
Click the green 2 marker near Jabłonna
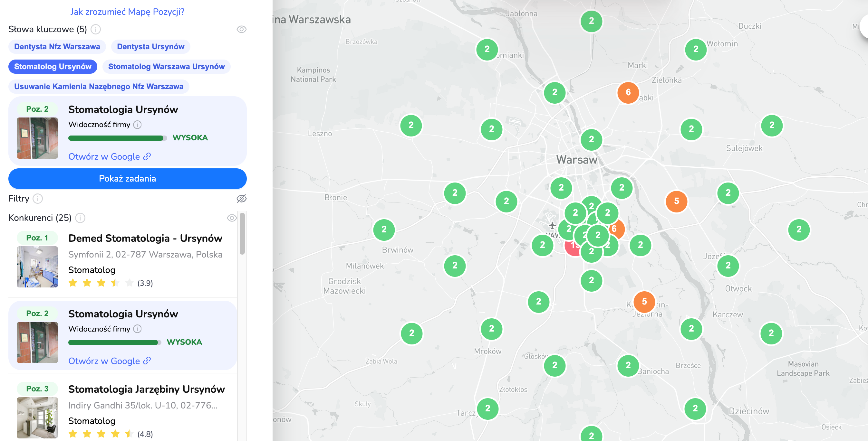click(x=591, y=21)
